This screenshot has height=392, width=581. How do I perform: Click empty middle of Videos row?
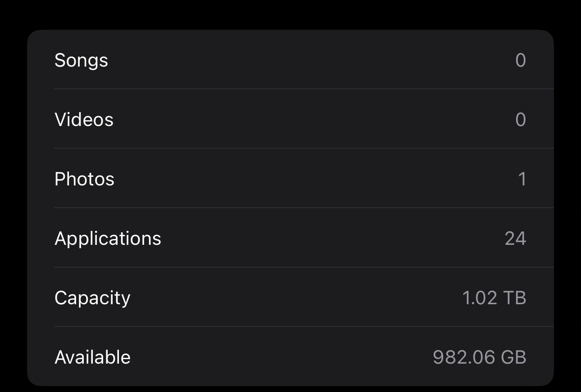(311, 120)
